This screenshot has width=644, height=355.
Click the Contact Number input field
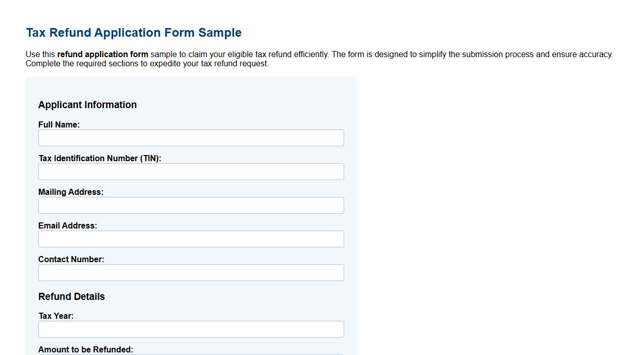[x=191, y=272]
